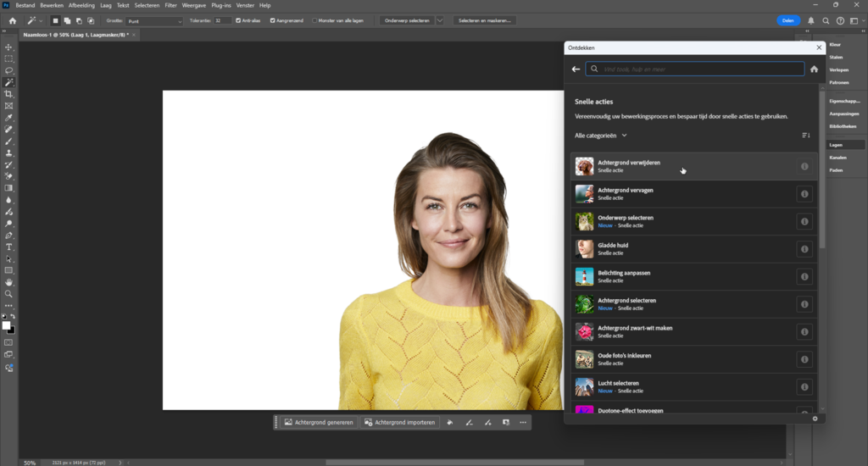Select the Hand tool
The height and width of the screenshot is (466, 868).
pos(8,282)
